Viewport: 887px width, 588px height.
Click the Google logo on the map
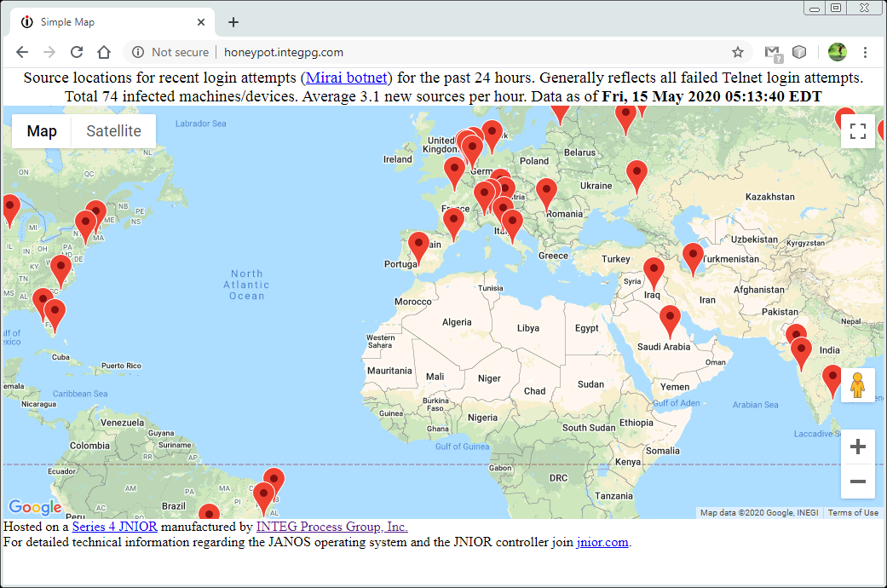tap(35, 506)
